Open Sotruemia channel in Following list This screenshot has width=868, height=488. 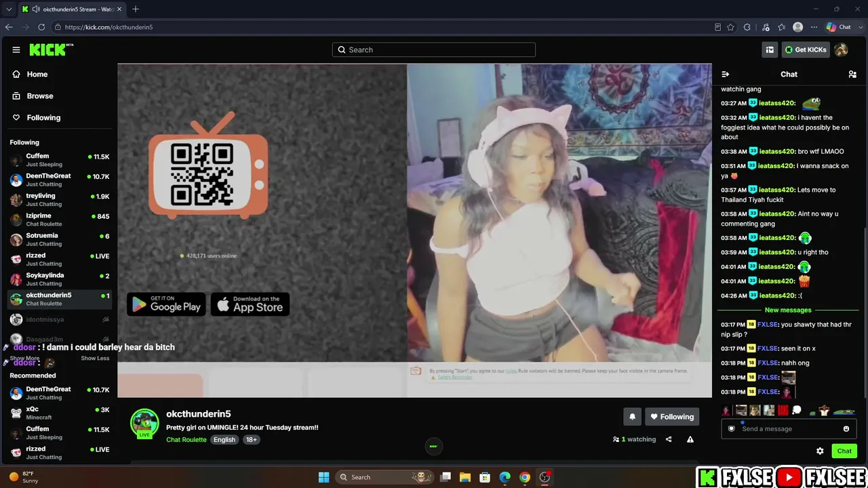click(60, 239)
